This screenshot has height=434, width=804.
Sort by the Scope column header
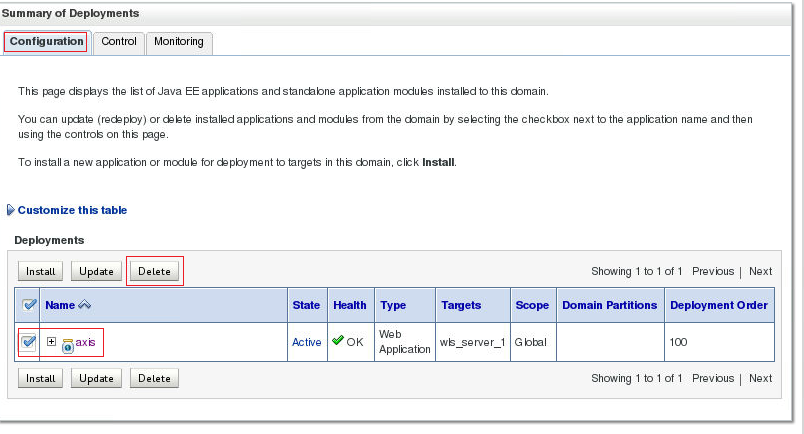pyautogui.click(x=532, y=305)
